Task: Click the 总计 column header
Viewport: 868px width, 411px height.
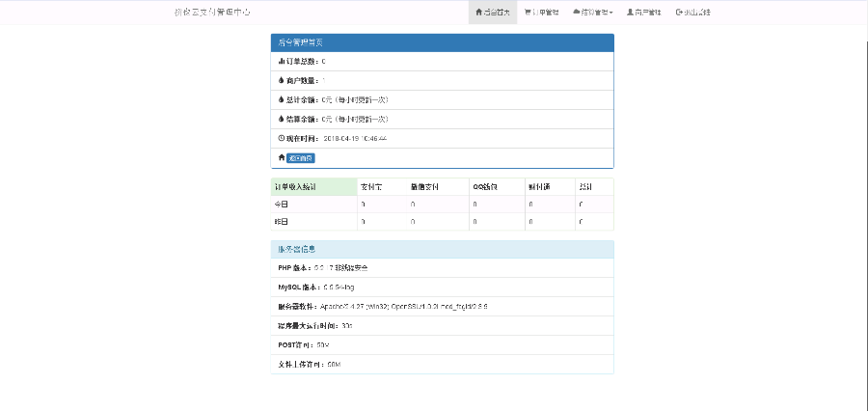Action: coord(594,186)
